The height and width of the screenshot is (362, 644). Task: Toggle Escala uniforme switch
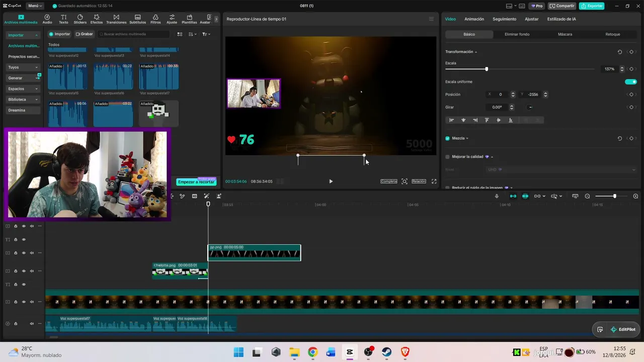tap(630, 81)
